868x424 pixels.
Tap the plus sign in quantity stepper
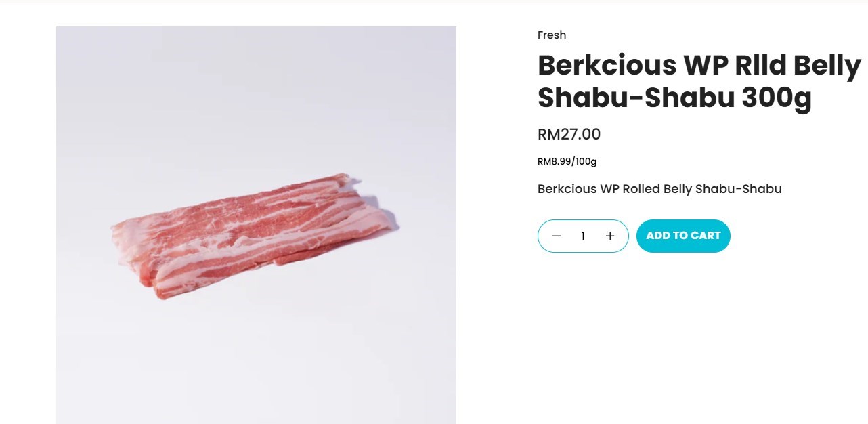pyautogui.click(x=610, y=236)
